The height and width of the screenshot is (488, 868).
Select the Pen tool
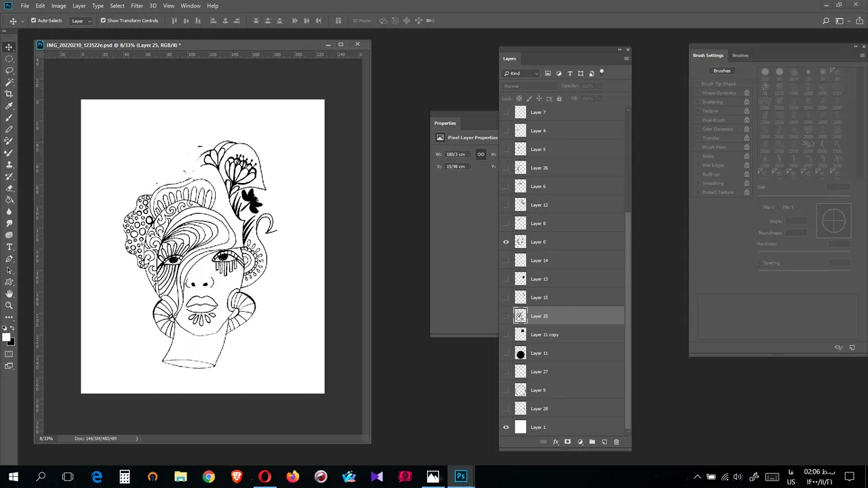(9, 258)
